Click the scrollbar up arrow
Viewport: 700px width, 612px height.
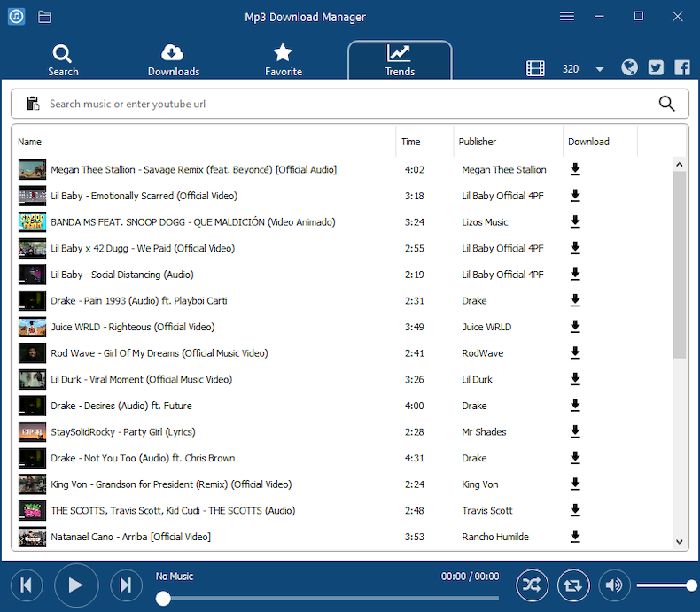pos(679,165)
